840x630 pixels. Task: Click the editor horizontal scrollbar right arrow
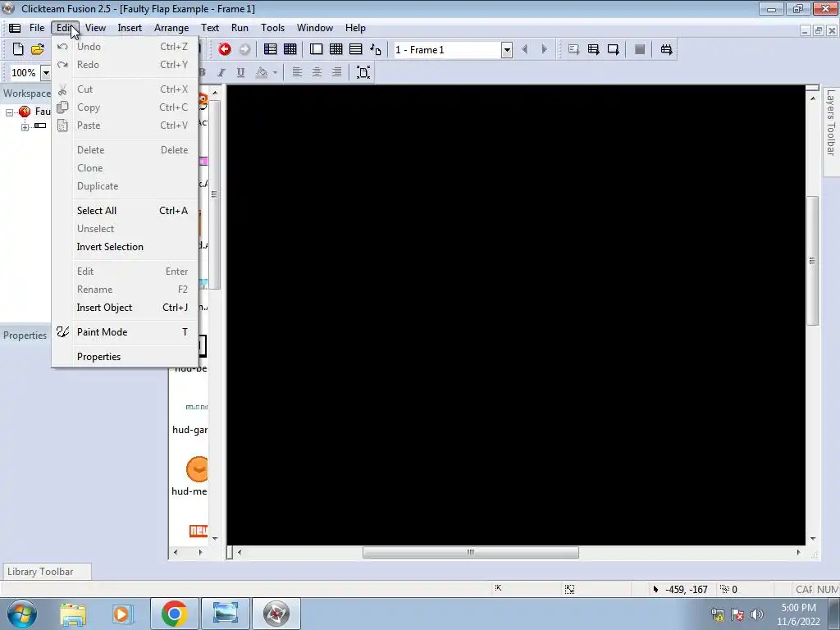click(x=798, y=552)
